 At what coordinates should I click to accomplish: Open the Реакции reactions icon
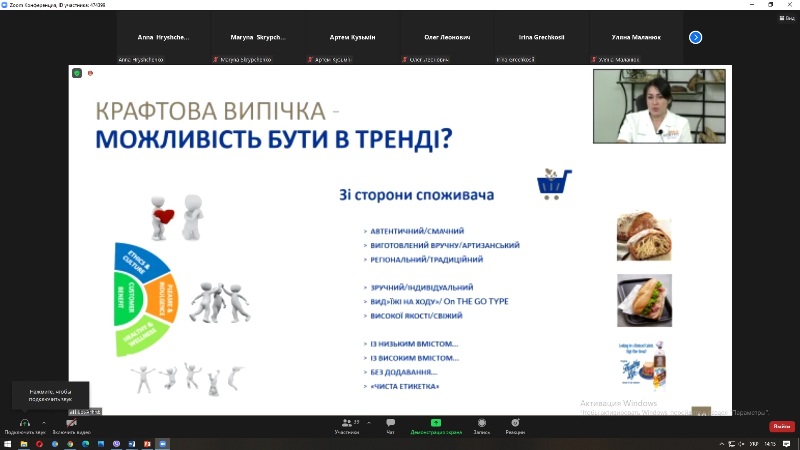click(x=515, y=422)
